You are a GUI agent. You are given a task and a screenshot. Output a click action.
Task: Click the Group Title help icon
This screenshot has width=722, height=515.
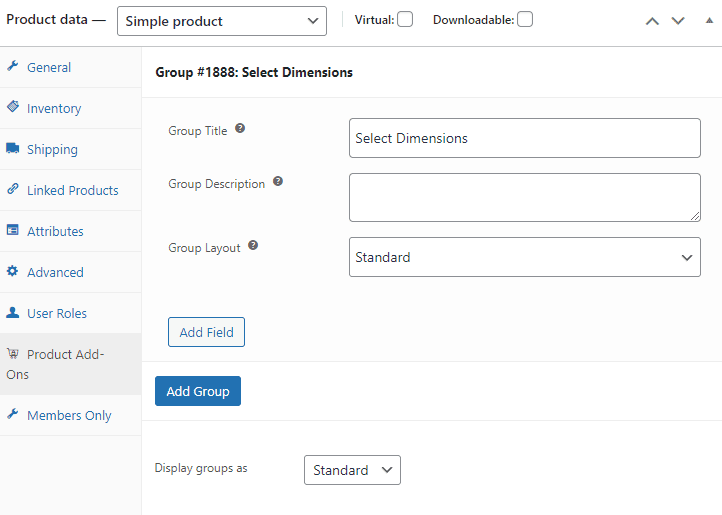240,129
